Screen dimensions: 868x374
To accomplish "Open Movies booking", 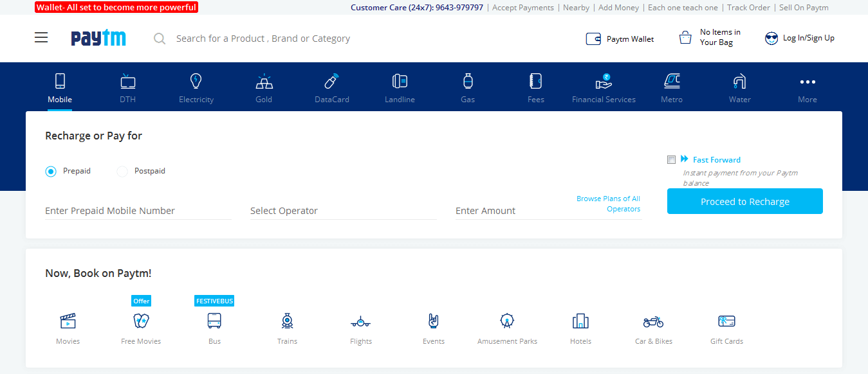I will click(x=68, y=328).
